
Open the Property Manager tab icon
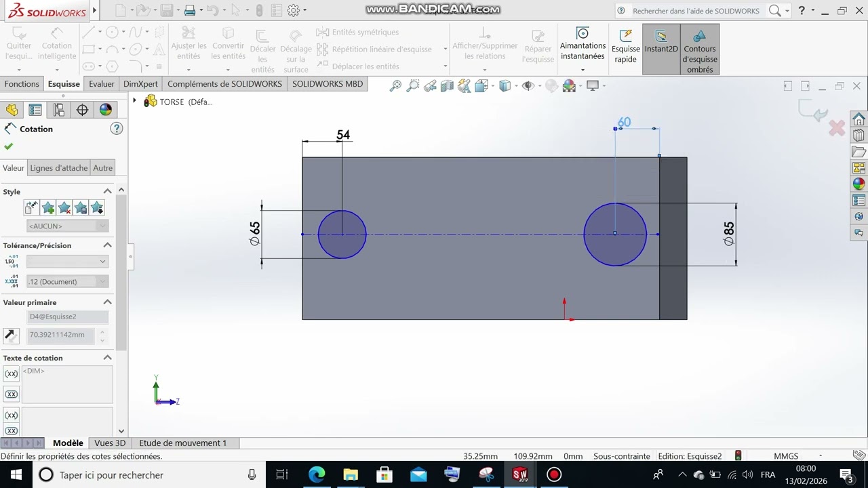(x=35, y=110)
